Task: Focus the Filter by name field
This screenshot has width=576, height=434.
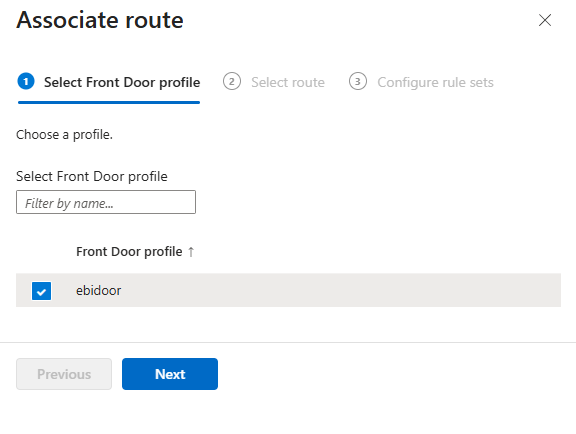Action: point(106,202)
